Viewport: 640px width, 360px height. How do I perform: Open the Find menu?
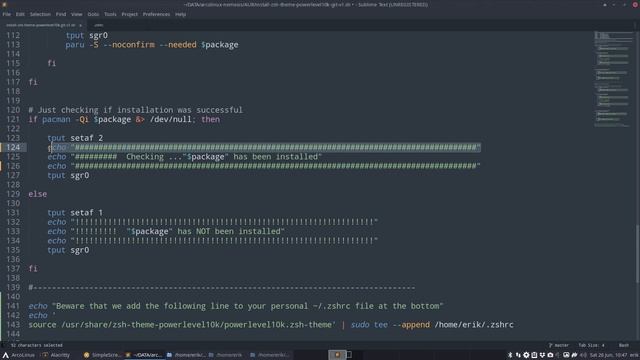61,14
